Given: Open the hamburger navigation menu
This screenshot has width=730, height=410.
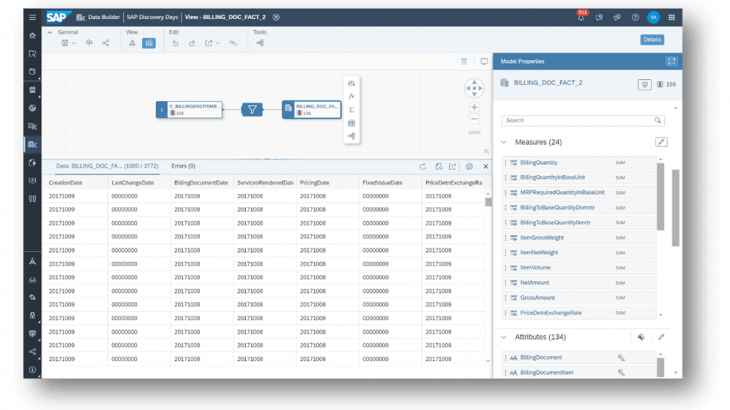Looking at the screenshot, I should coord(33,17).
